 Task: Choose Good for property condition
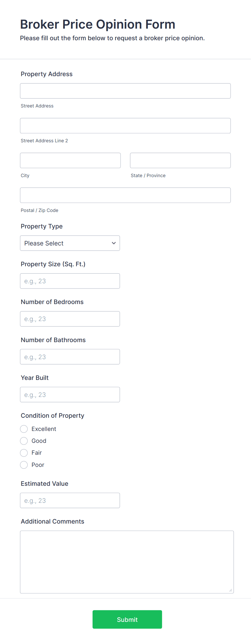click(24, 441)
